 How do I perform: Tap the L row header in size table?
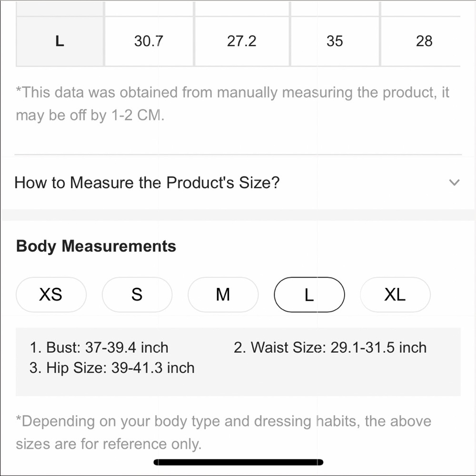59,41
